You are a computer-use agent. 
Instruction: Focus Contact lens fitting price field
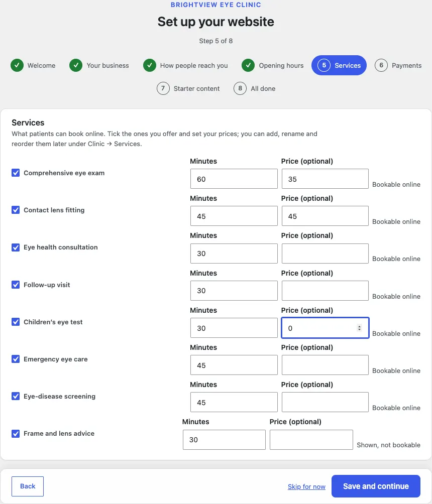[x=325, y=216]
